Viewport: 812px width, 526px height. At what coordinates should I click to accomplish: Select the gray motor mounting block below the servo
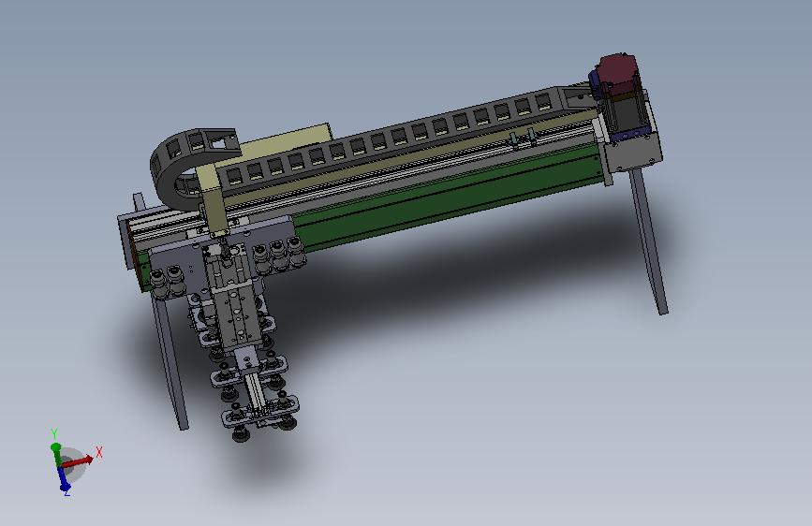click(634, 150)
